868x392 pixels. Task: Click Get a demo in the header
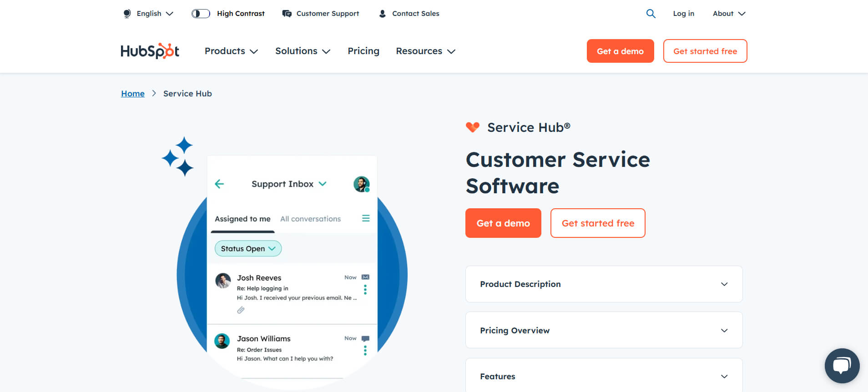[x=620, y=51]
